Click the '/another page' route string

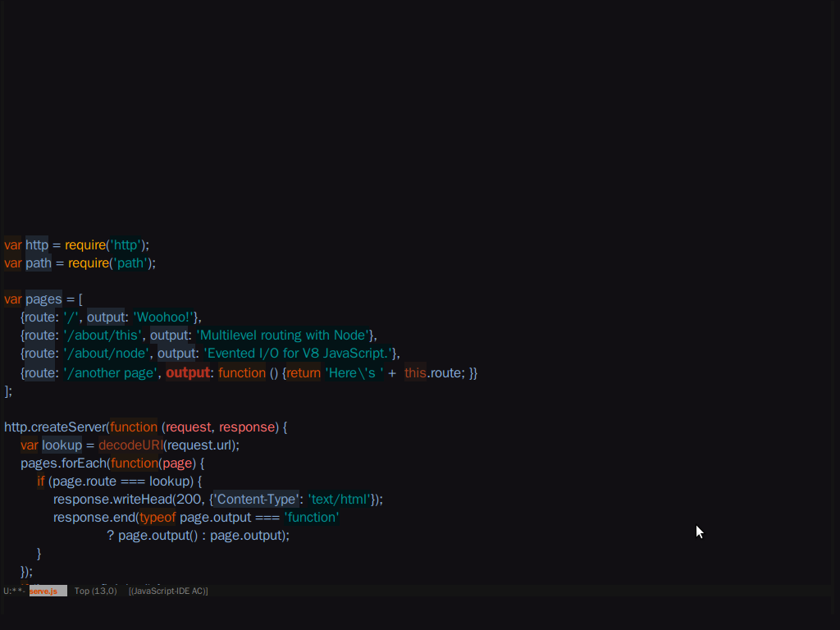[x=111, y=373]
